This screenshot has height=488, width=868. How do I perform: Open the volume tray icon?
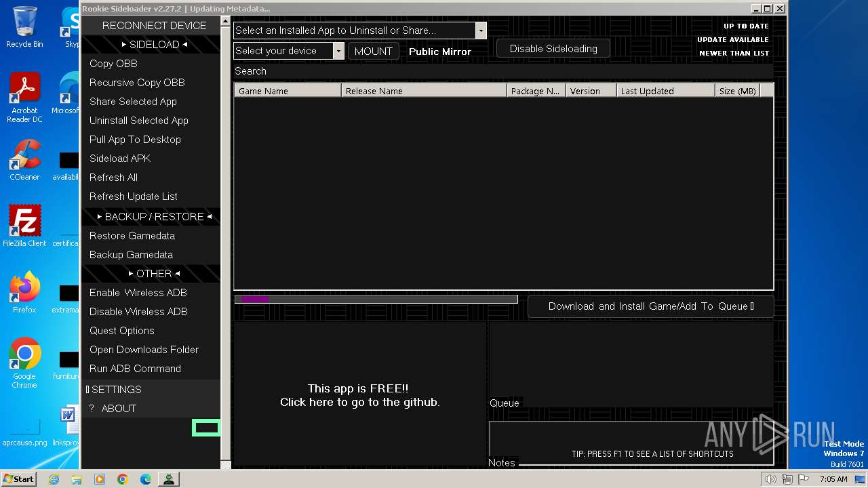pyautogui.click(x=770, y=479)
